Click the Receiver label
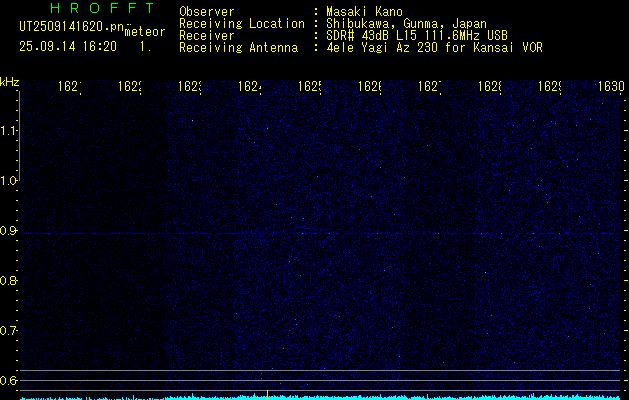The width and height of the screenshot is (629, 400). click(x=207, y=36)
